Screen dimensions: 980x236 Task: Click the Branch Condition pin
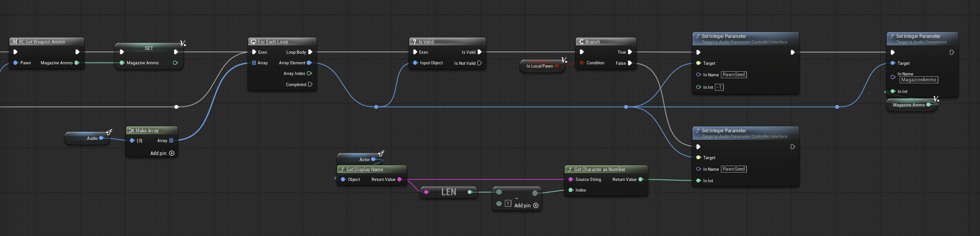(x=582, y=63)
